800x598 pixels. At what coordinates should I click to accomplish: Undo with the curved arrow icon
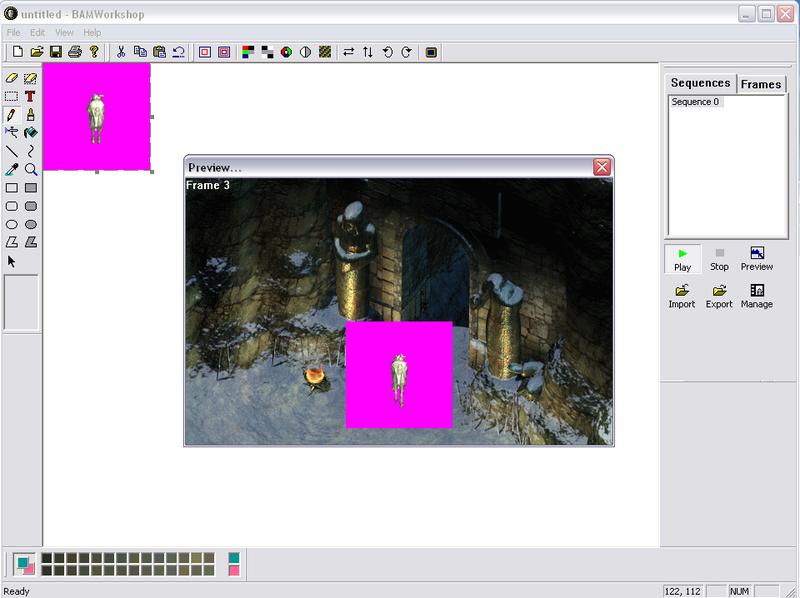(x=178, y=52)
